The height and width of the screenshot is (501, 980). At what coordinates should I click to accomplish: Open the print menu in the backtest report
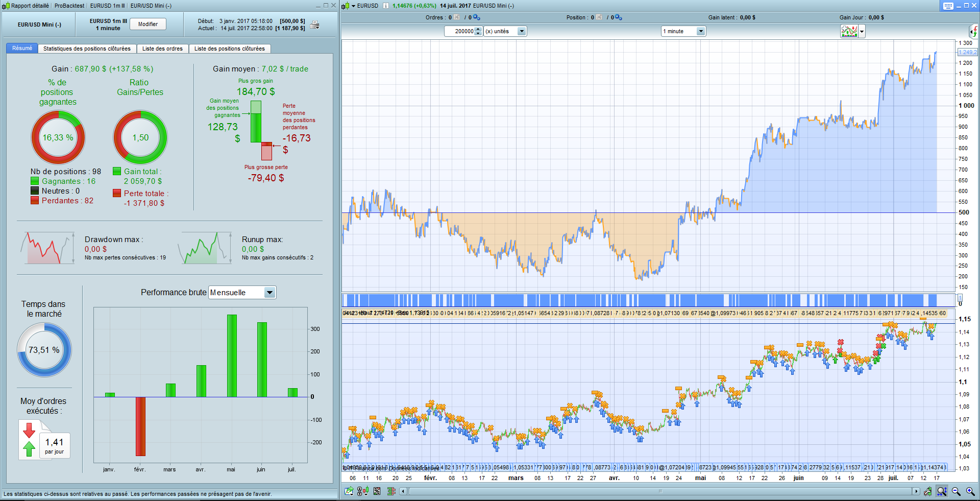(315, 25)
